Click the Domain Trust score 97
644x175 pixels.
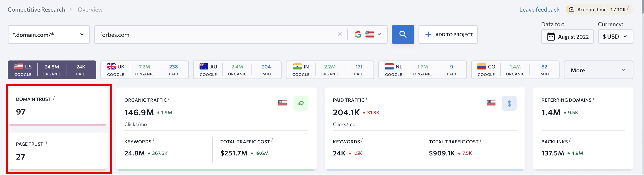[21, 112]
